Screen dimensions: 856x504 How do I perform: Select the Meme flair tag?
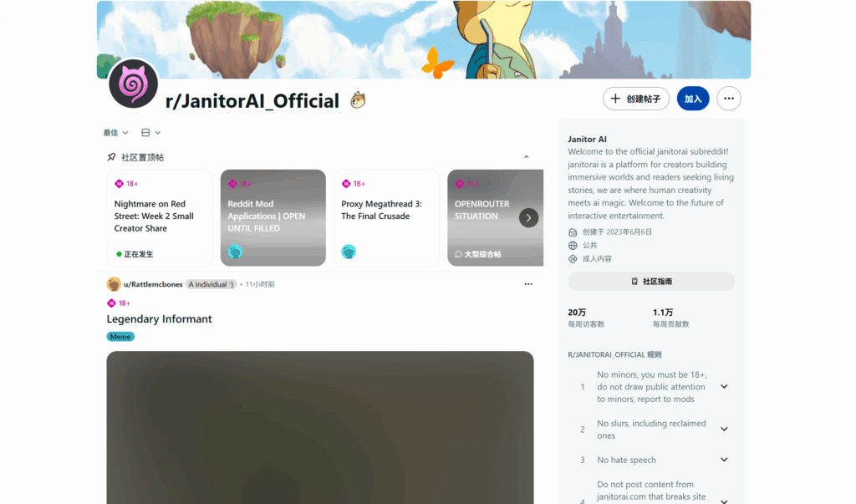point(120,337)
